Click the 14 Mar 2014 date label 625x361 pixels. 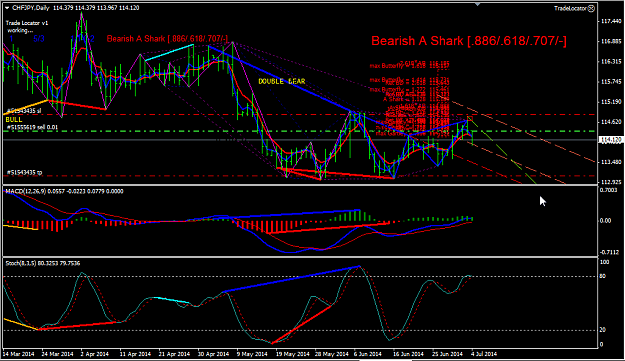(18, 354)
